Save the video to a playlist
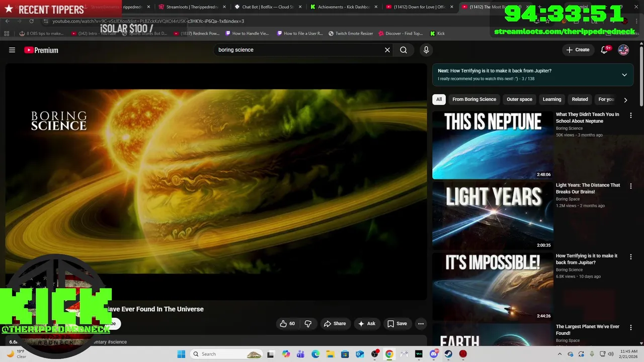Viewport: 644px width, 362px height. click(x=397, y=324)
